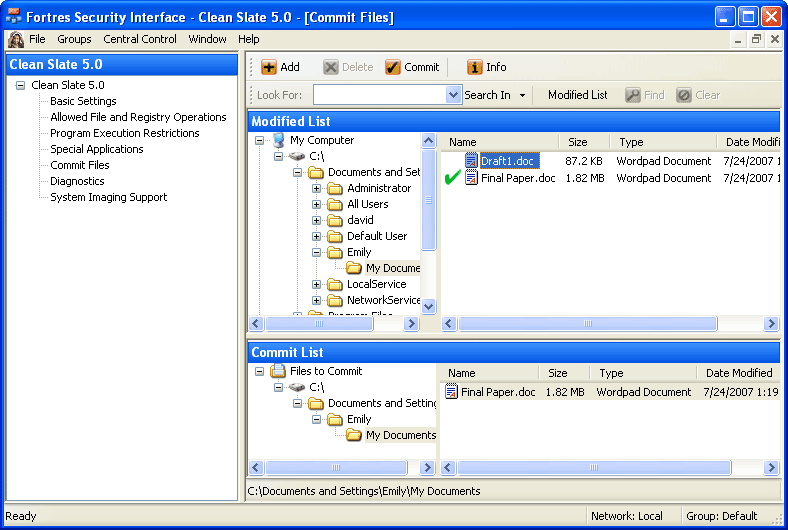Click the Commit checkmark toolbar icon
Image resolution: width=788 pixels, height=530 pixels.
point(393,67)
